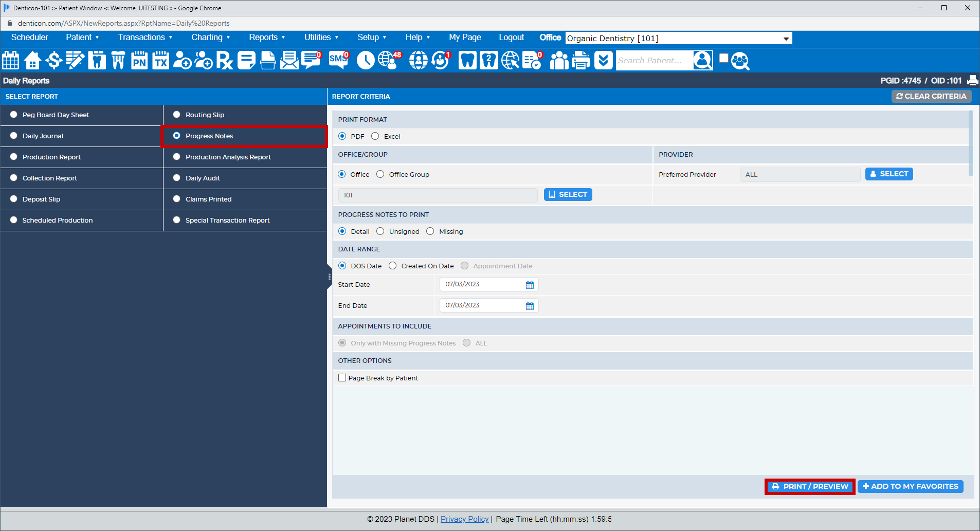Click the Print / Preview button

pos(810,486)
